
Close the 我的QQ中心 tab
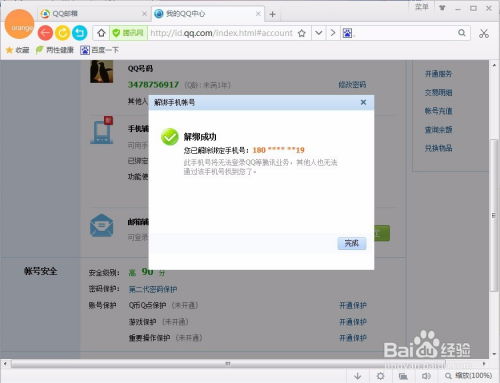[x=258, y=14]
